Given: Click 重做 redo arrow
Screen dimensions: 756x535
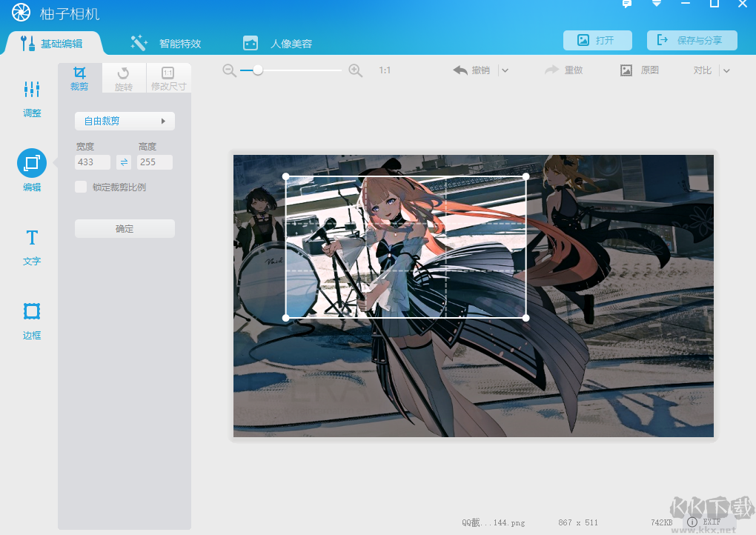Looking at the screenshot, I should click(x=563, y=70).
